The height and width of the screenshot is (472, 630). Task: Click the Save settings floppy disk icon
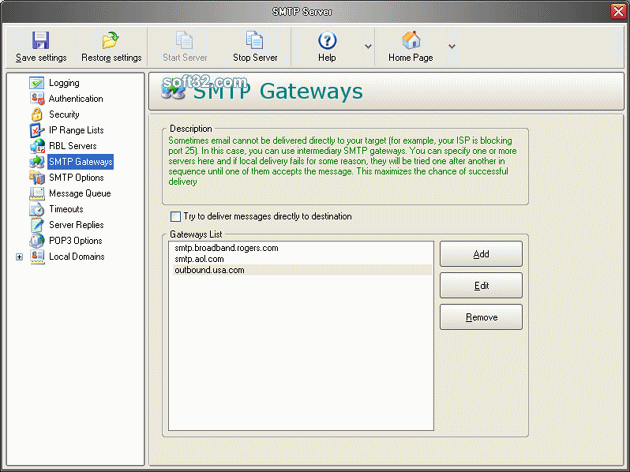click(x=41, y=40)
